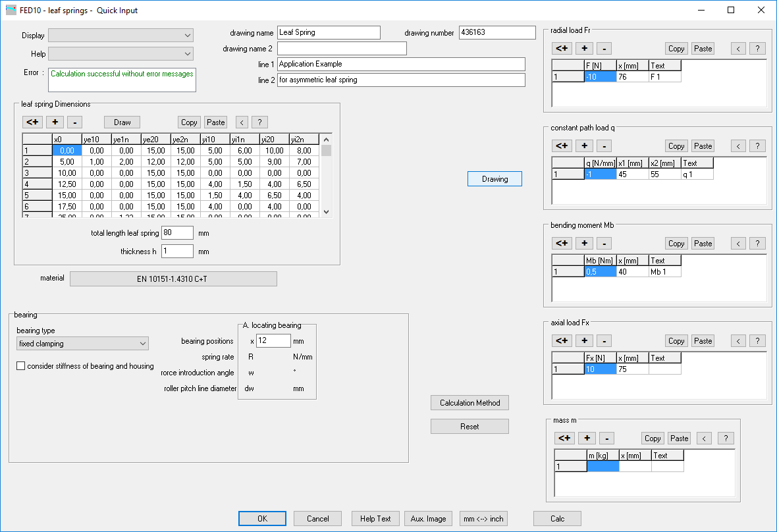Click the back arrow (<) button in axial load Fx
The height and width of the screenshot is (532, 777).
(x=739, y=340)
